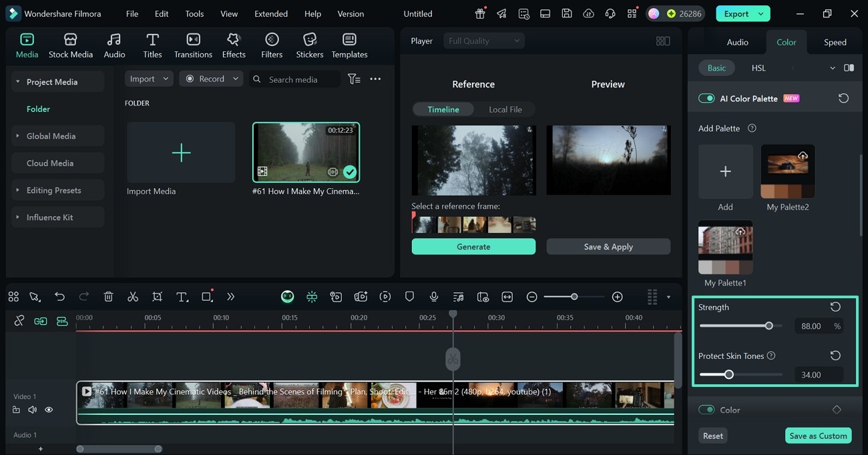The height and width of the screenshot is (455, 868).
Task: Click the split scissors tool in the timeline toolbar
Action: coord(133,297)
